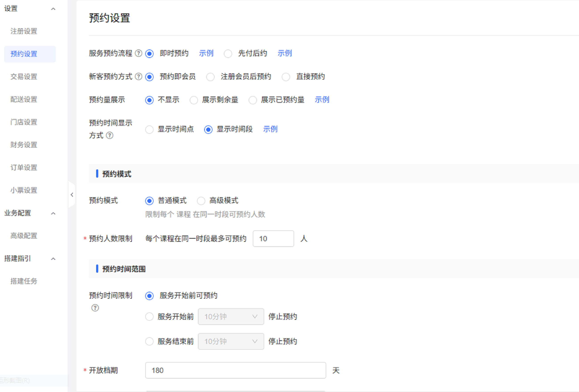Screen dimensions: 579x392
Task: Select 显示时间点 radio option
Action: pyautogui.click(x=149, y=129)
